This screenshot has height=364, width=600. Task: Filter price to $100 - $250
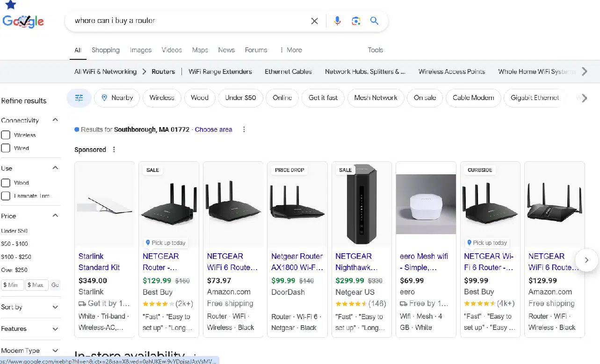click(16, 257)
